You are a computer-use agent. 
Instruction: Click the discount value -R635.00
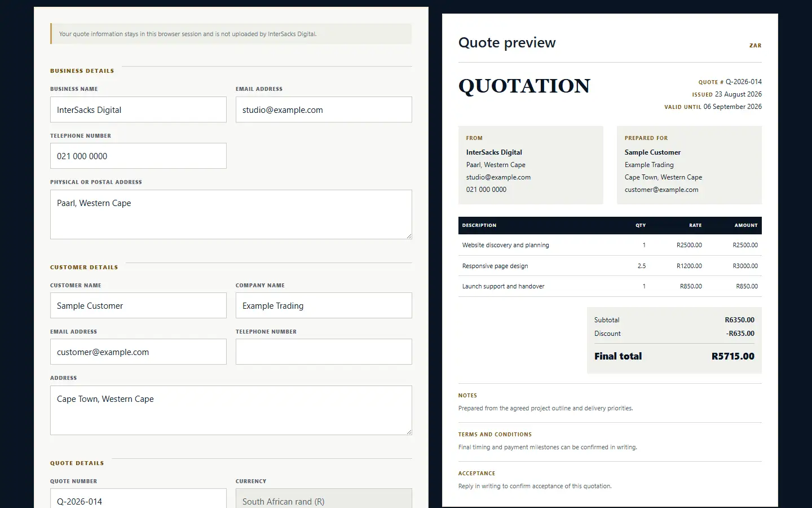pos(740,334)
